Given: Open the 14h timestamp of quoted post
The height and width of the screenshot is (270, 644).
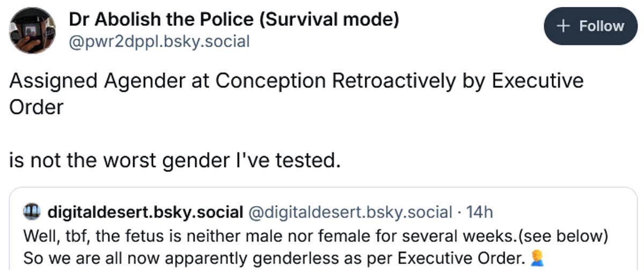Looking at the screenshot, I should (x=480, y=213).
